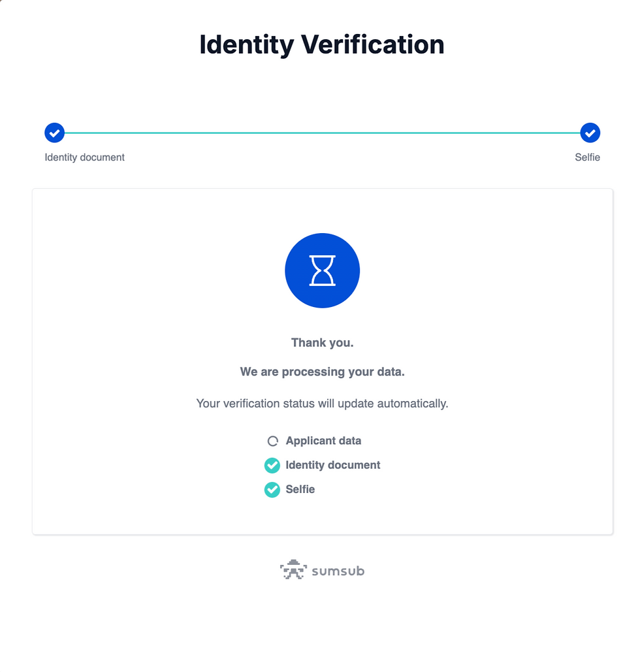This screenshot has width=640, height=672.
Task: Click the progress line between steps
Action: 323,133
